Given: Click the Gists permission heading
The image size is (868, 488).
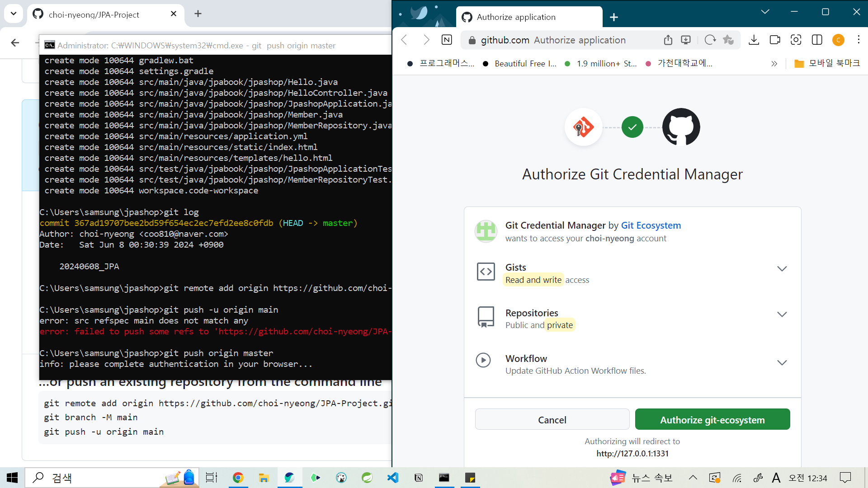Looking at the screenshot, I should [515, 267].
